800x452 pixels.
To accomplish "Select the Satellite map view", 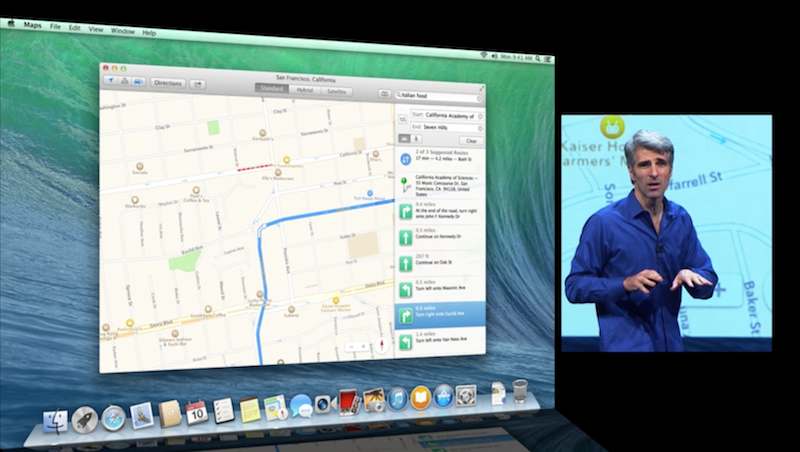I will point(336,91).
